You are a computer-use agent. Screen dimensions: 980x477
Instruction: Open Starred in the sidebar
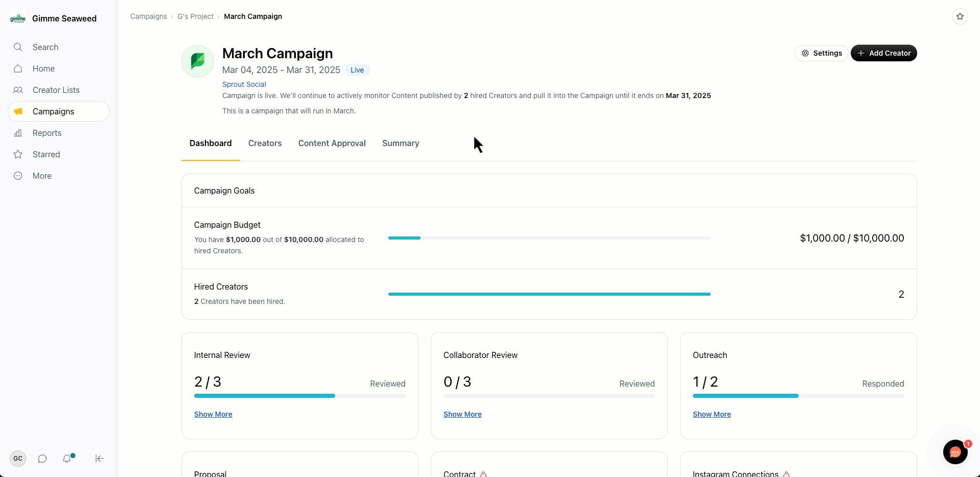(x=59, y=154)
